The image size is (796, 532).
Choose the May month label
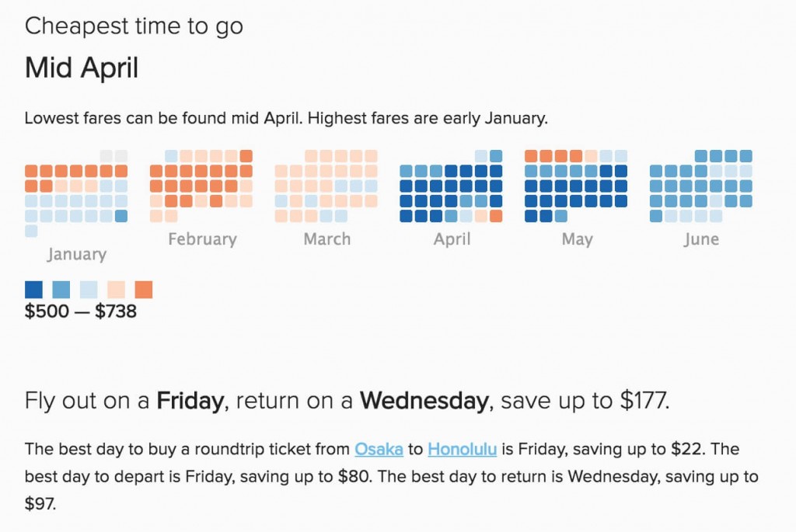coord(578,239)
